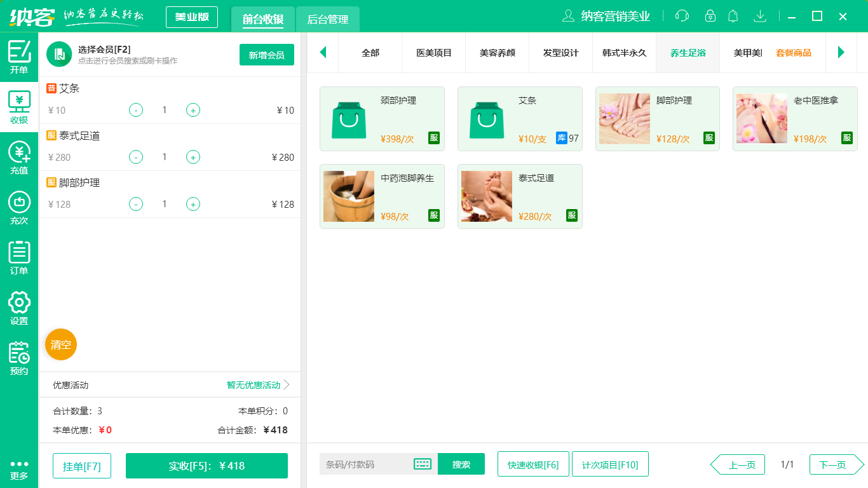
Task: Click the member avatar icon
Action: pos(59,55)
